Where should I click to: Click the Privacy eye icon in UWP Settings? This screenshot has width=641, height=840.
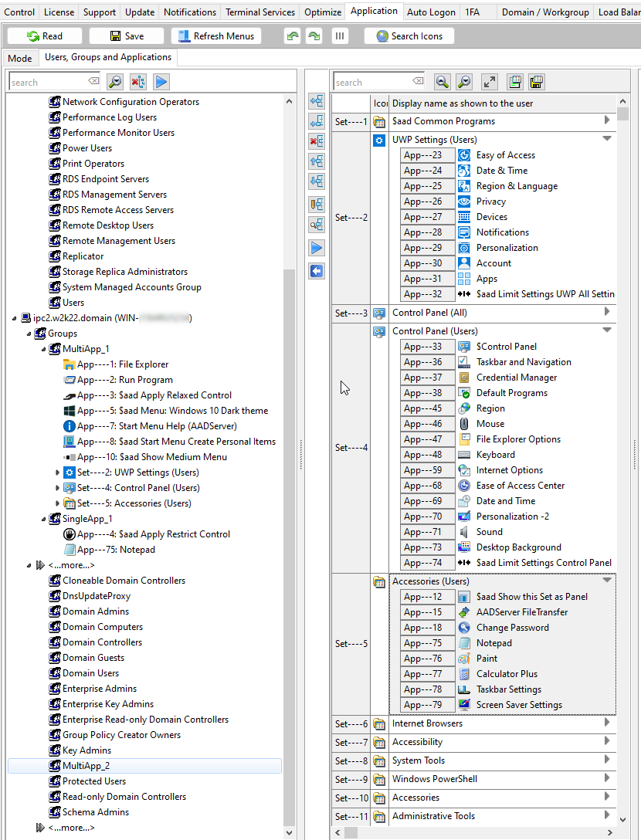464,202
